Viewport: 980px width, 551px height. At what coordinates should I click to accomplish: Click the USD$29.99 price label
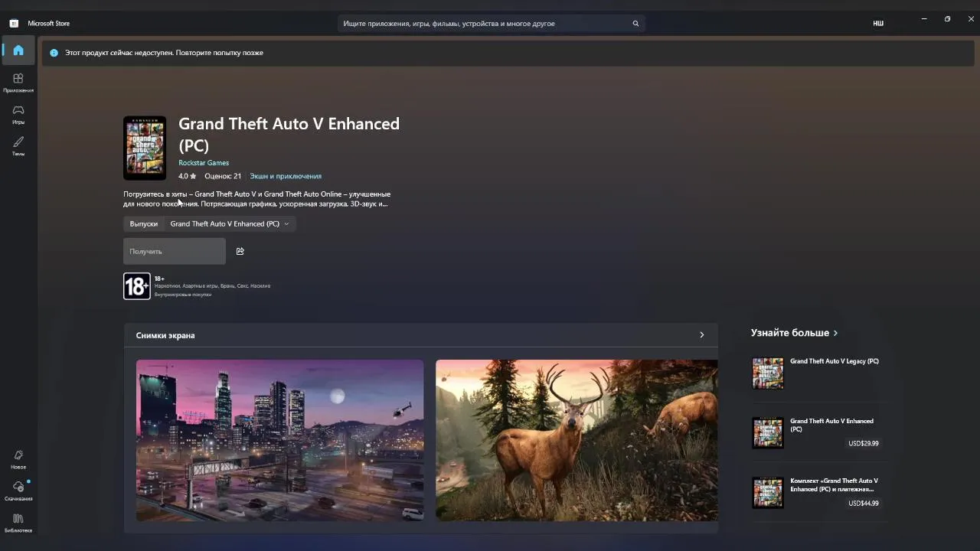pos(864,443)
